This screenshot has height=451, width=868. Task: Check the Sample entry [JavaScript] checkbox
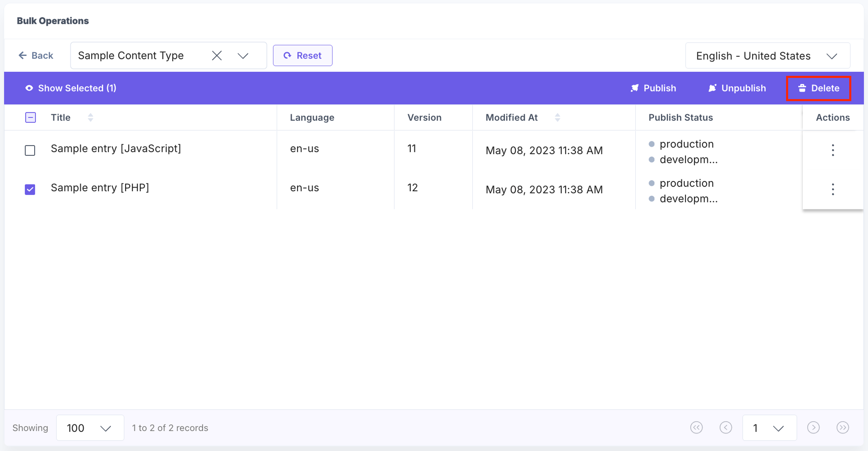click(x=30, y=150)
